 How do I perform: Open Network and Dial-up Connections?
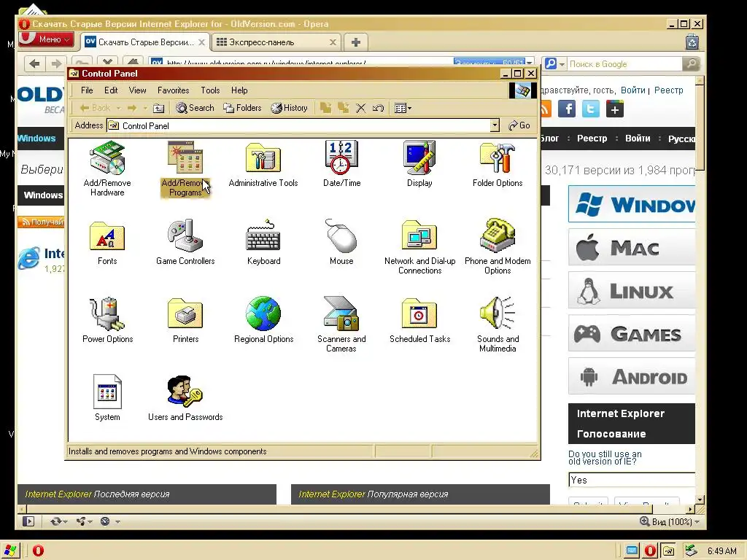coord(419,246)
